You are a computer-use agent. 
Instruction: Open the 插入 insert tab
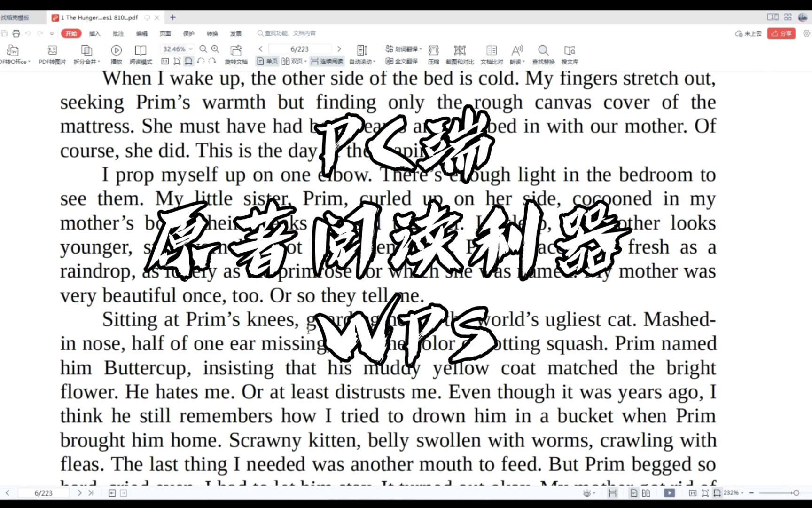(94, 33)
